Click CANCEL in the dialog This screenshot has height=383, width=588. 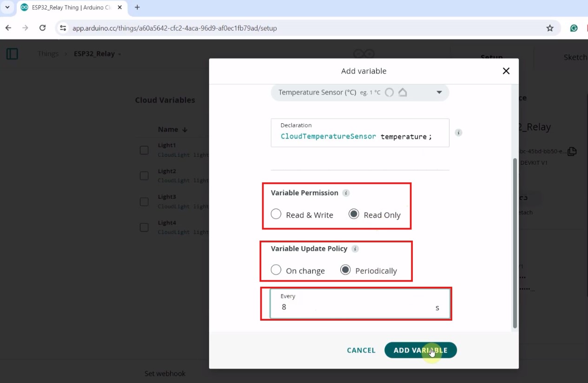[x=361, y=350]
